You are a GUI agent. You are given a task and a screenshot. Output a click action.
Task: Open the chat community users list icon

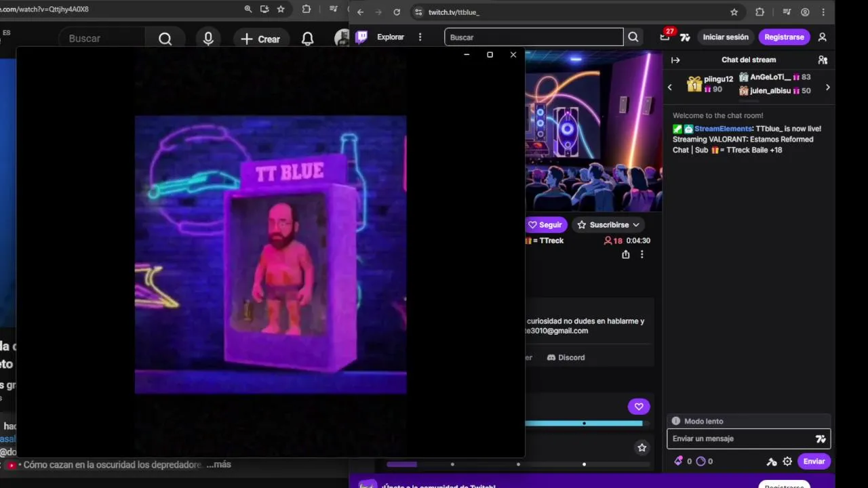tap(823, 60)
